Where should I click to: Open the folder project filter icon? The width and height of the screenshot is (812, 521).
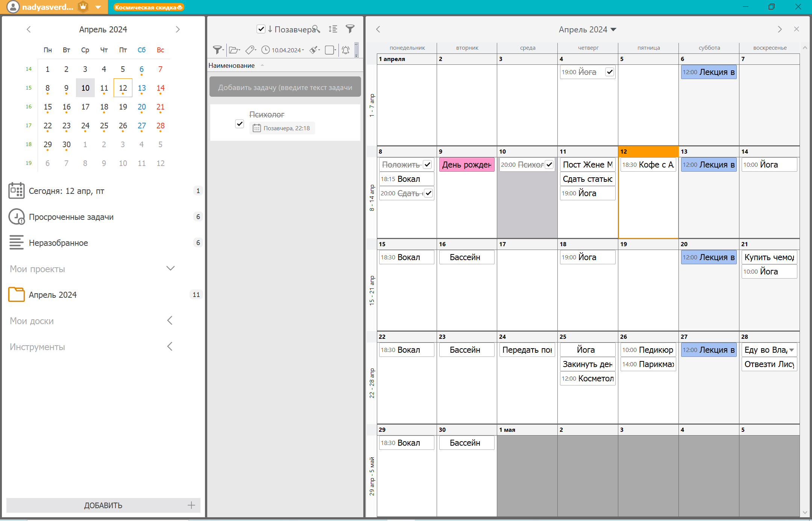pos(234,50)
